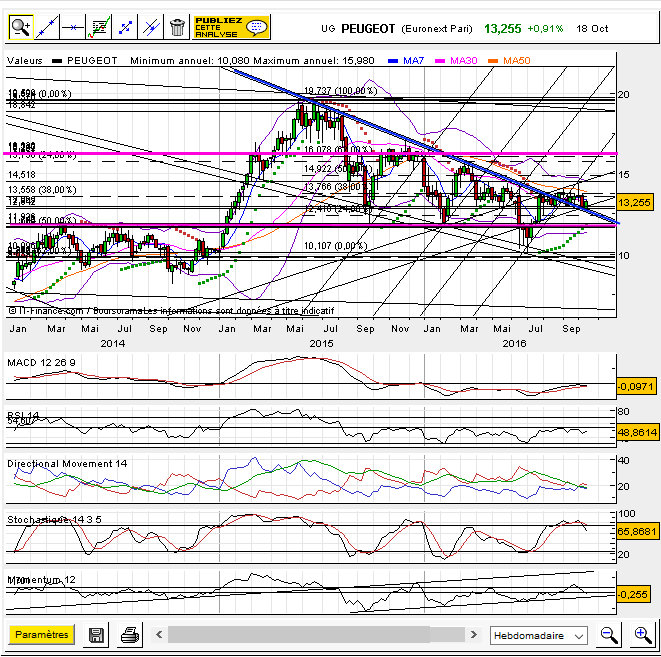Click the trash can delete tool
661x657 pixels.
(x=177, y=27)
